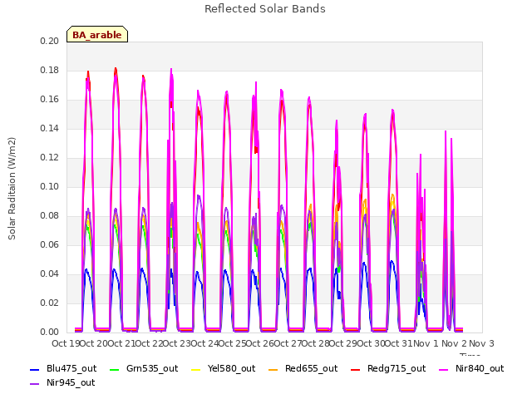The width and height of the screenshot is (532, 399).
Task: Click the 0.06 y-axis tick label
Action: tap(49, 244)
